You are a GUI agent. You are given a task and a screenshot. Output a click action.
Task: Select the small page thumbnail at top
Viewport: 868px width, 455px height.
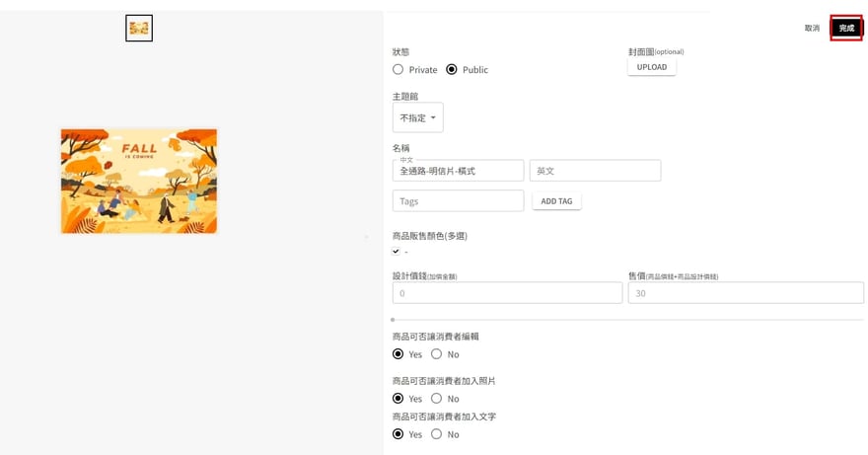(x=139, y=28)
